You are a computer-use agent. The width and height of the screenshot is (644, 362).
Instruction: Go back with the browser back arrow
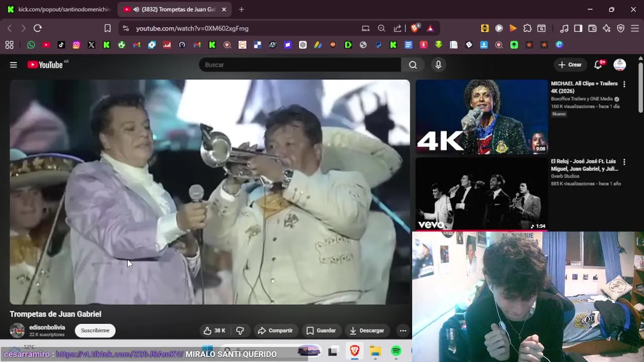pyautogui.click(x=10, y=29)
